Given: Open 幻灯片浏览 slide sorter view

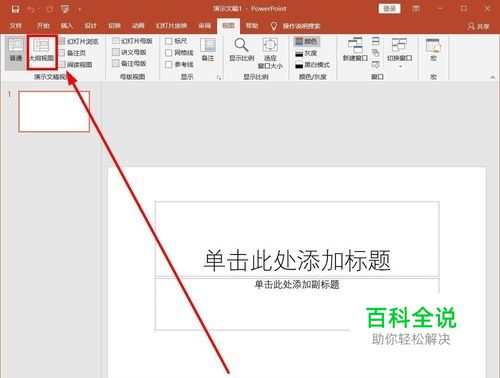Looking at the screenshot, I should [x=79, y=41].
